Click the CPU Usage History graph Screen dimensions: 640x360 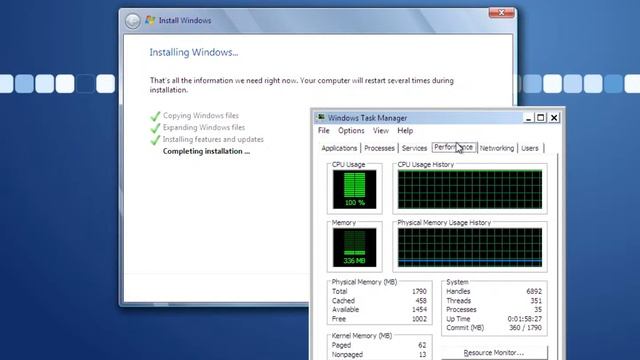click(470, 189)
